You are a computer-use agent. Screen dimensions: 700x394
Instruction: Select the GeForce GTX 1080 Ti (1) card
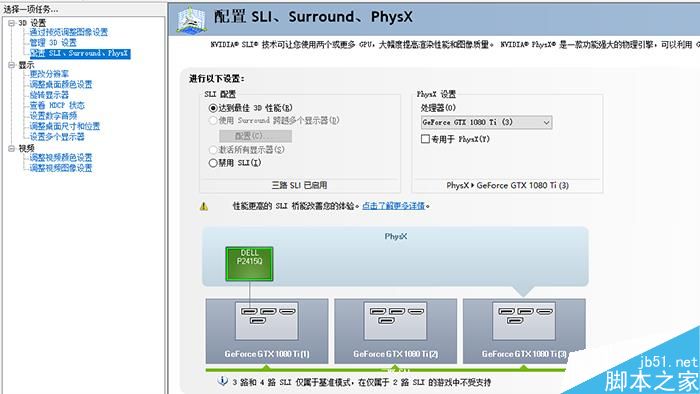tap(267, 331)
